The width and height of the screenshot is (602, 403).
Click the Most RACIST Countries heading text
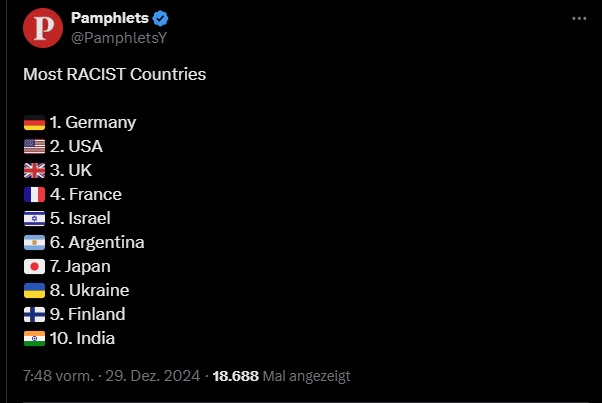[114, 74]
